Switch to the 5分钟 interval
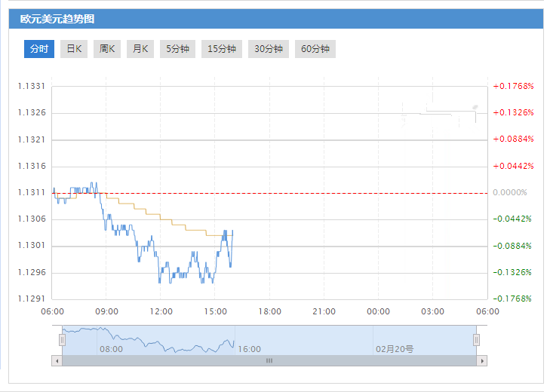 177,49
